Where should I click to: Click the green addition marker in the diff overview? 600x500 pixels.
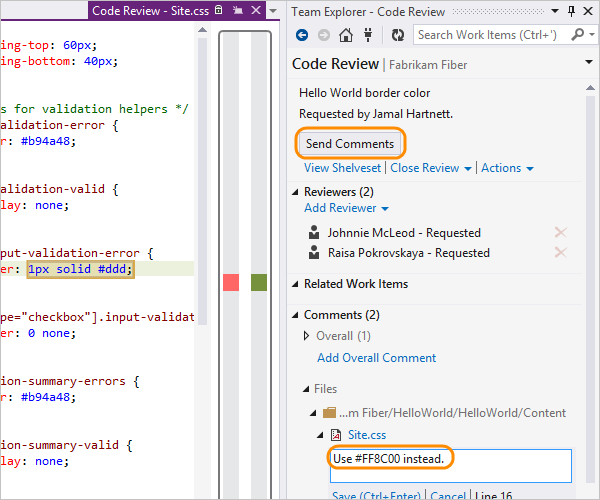259,282
